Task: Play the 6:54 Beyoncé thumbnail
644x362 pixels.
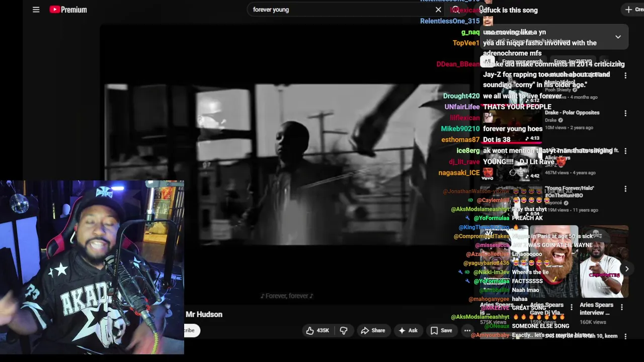Action: (x=512, y=201)
